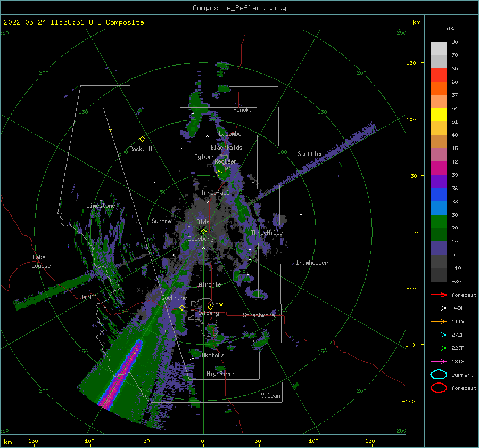Click the RedDeer label
Screen dimensions: 479x448
point(226,161)
